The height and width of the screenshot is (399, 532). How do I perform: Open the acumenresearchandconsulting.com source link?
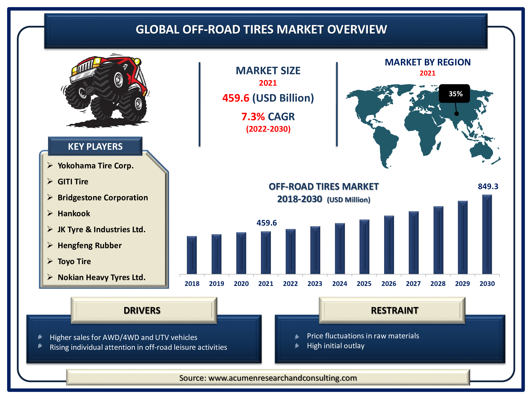tap(282, 378)
